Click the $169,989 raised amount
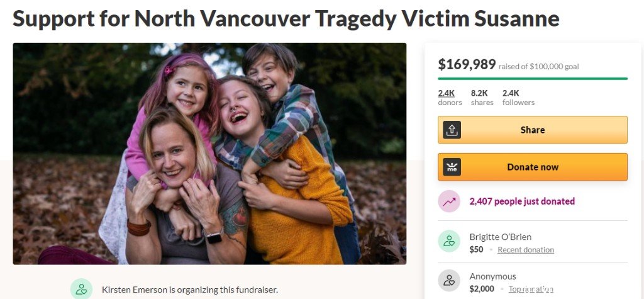Viewport: 644px width, 299px height. click(467, 65)
